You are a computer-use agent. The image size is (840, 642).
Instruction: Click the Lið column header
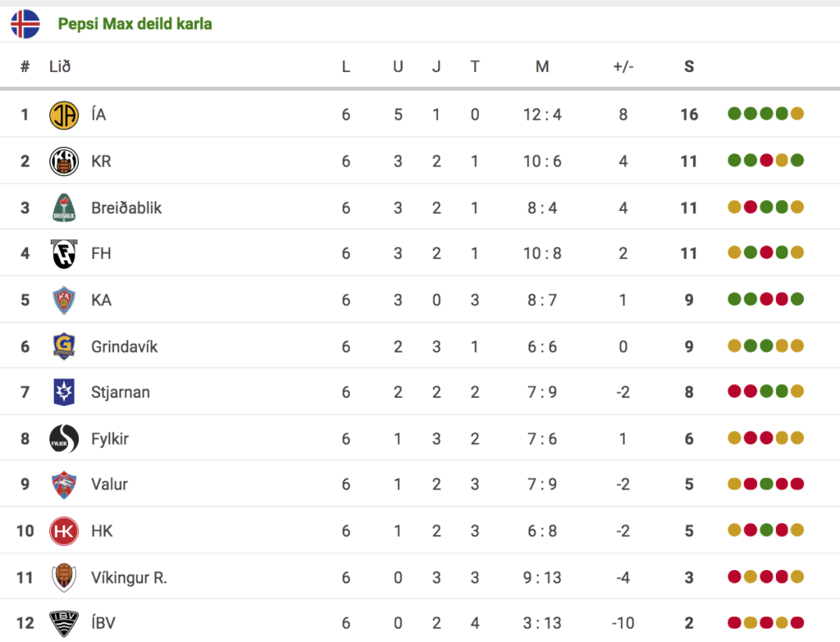[x=60, y=66]
